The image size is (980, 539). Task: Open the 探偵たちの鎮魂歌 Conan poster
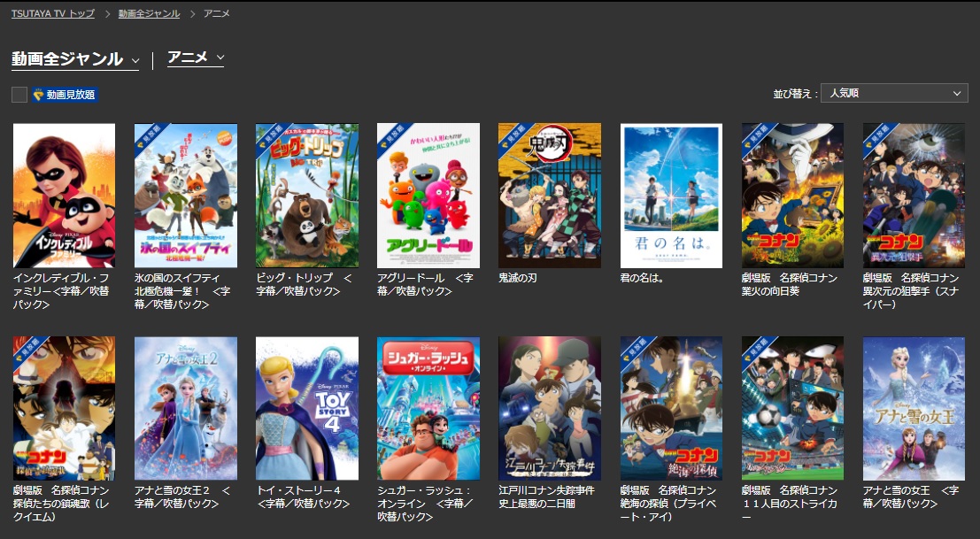coord(64,409)
